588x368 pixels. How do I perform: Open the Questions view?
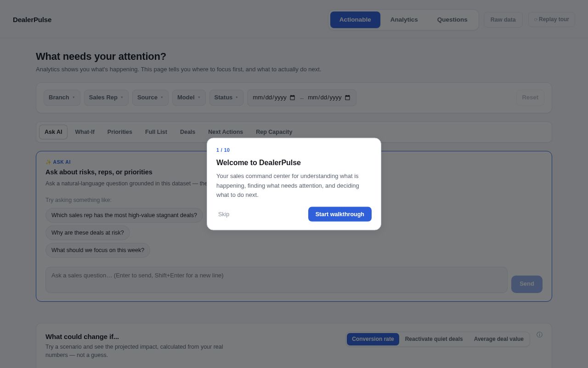452,20
